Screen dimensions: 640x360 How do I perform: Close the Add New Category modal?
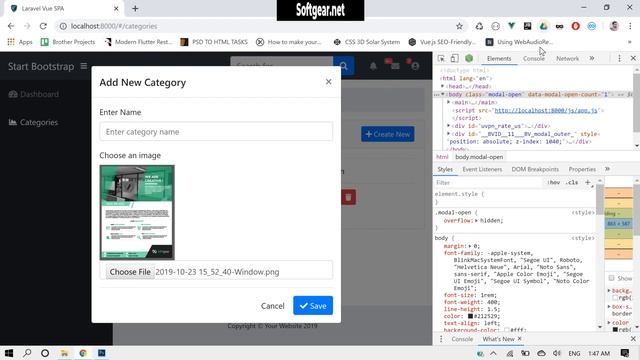pos(328,82)
